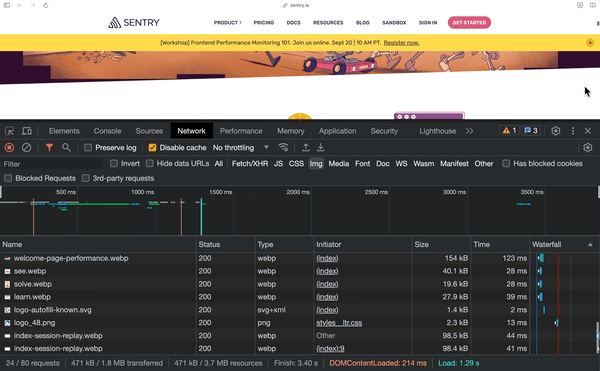Open PRICING page link
This screenshot has height=371, width=600.
pos(264,23)
